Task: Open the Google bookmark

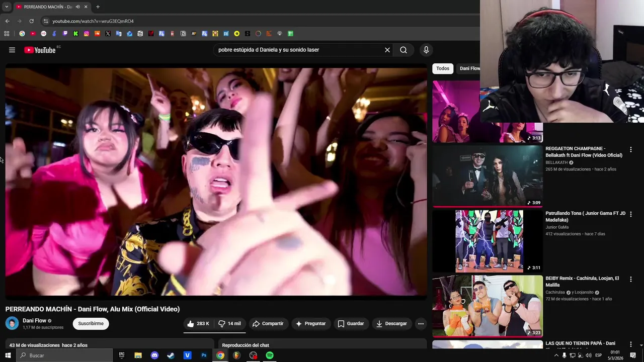Action: [22, 34]
